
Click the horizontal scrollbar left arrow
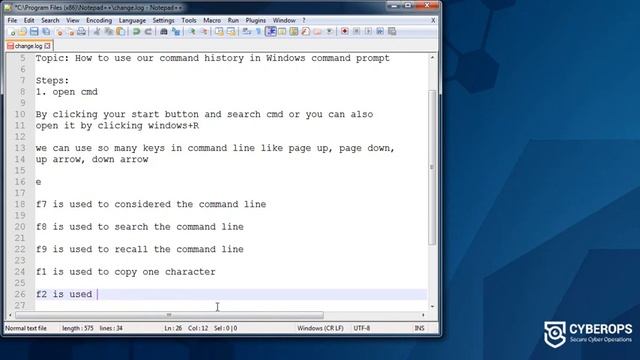pyautogui.click(x=10, y=315)
